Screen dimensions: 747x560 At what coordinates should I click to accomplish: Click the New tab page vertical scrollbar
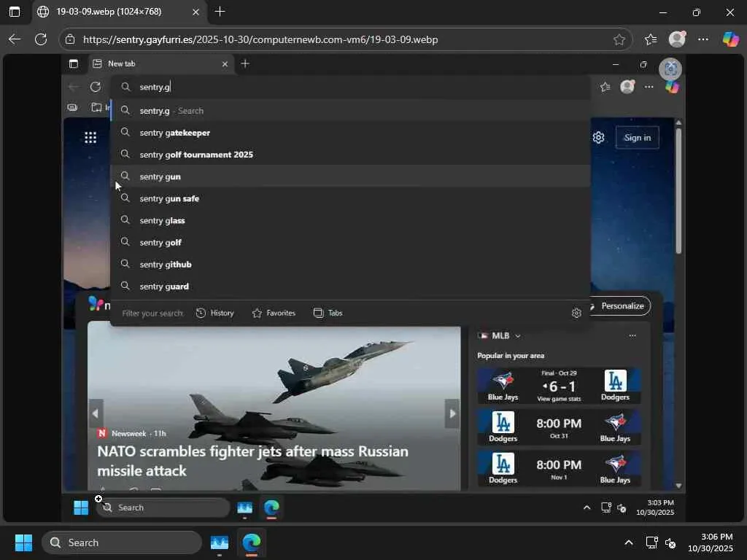678,191
